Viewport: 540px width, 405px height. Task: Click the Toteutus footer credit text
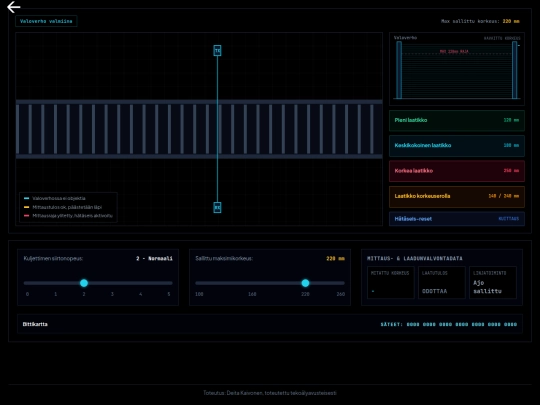pyautogui.click(x=270, y=393)
